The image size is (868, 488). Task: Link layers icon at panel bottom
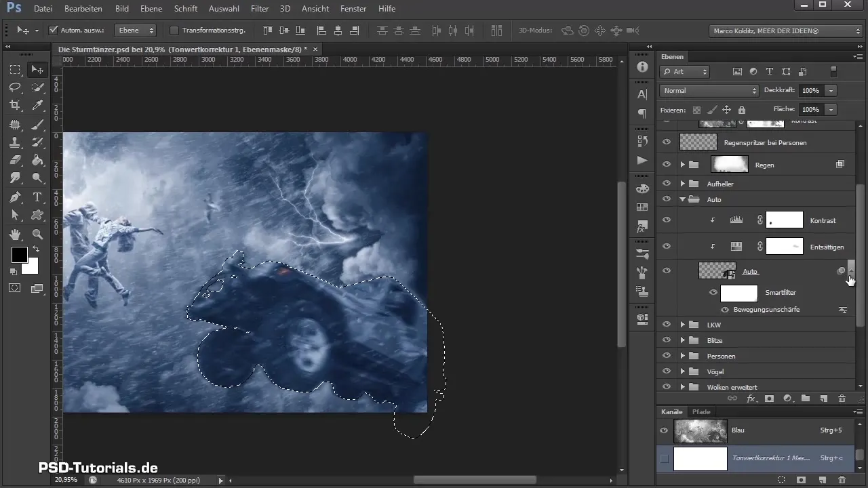pyautogui.click(x=732, y=399)
